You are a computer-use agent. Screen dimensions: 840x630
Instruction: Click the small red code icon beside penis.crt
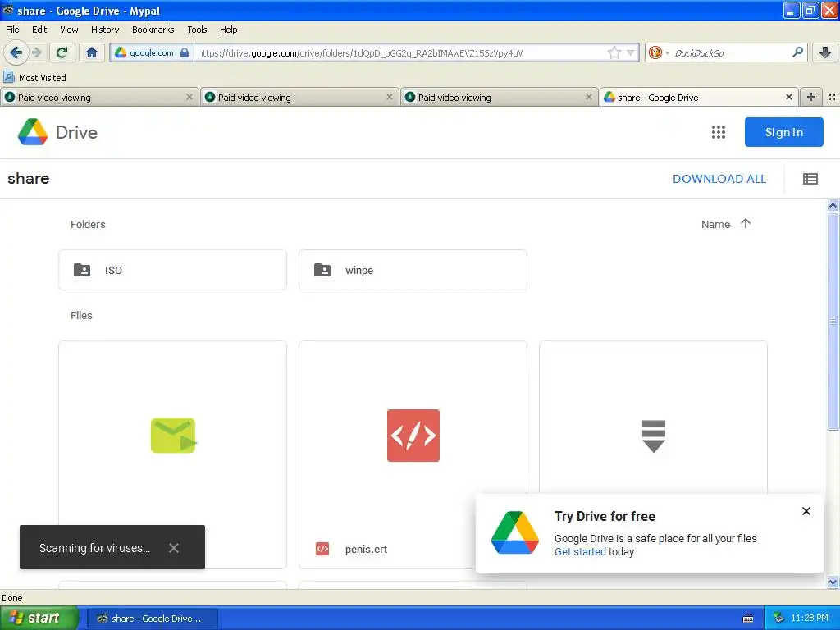[322, 549]
